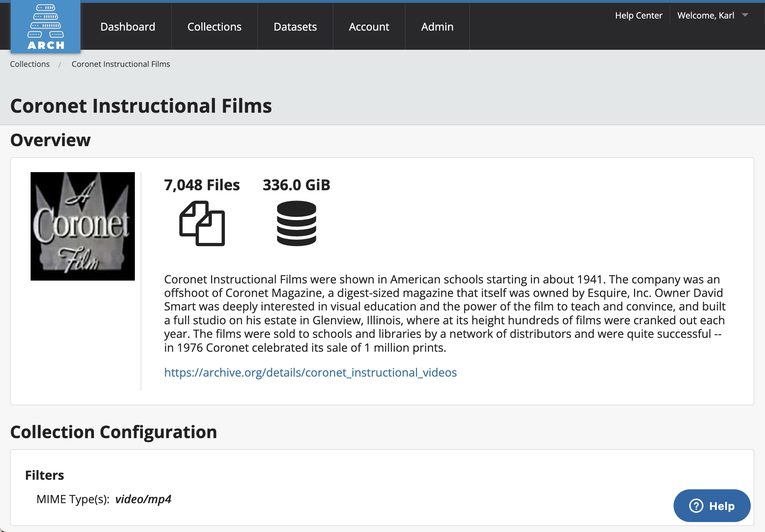Image resolution: width=765 pixels, height=532 pixels.
Task: Click the files document icon
Action: [x=202, y=223]
